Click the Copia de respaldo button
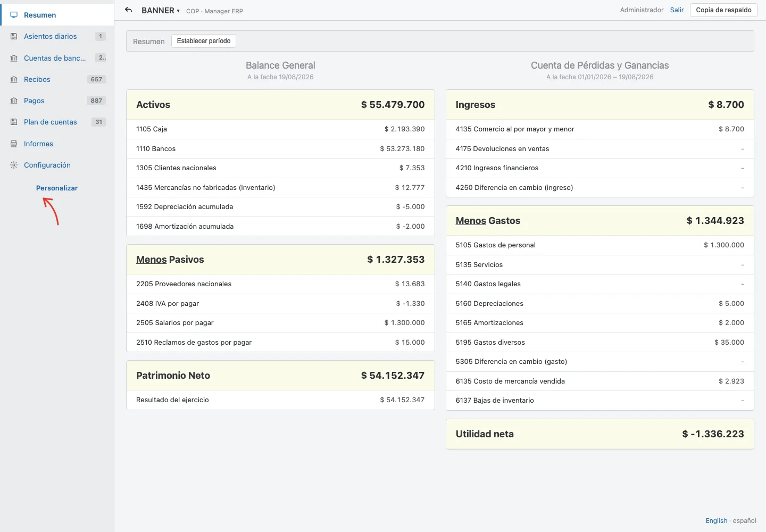This screenshot has width=766, height=532. (x=723, y=10)
